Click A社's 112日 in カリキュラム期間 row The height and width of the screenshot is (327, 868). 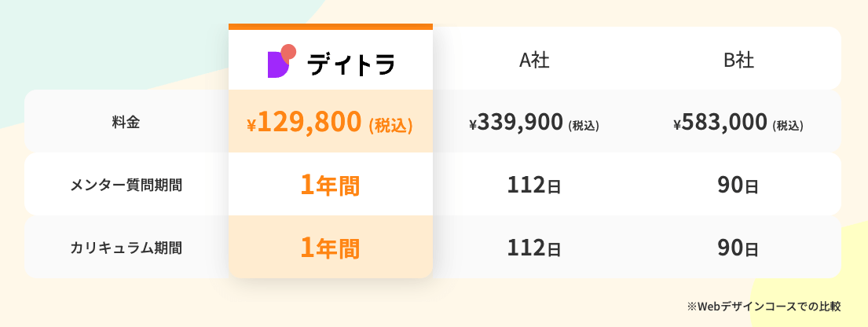(x=534, y=248)
